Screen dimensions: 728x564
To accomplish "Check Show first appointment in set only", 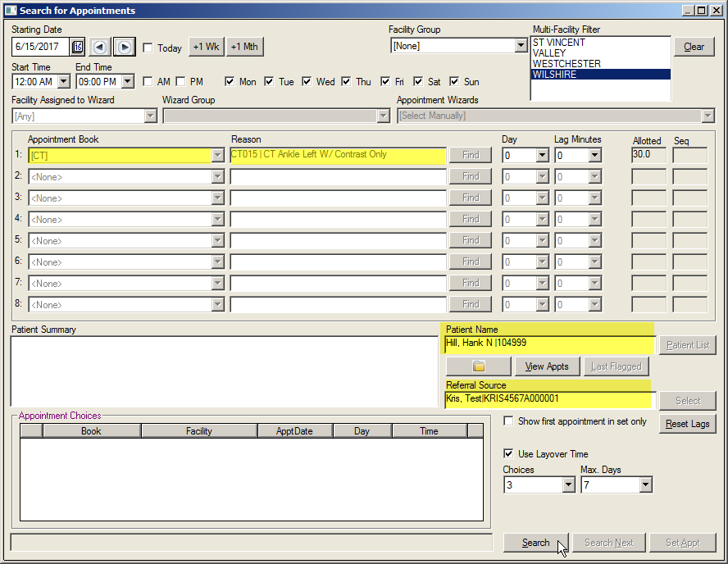I will click(509, 421).
